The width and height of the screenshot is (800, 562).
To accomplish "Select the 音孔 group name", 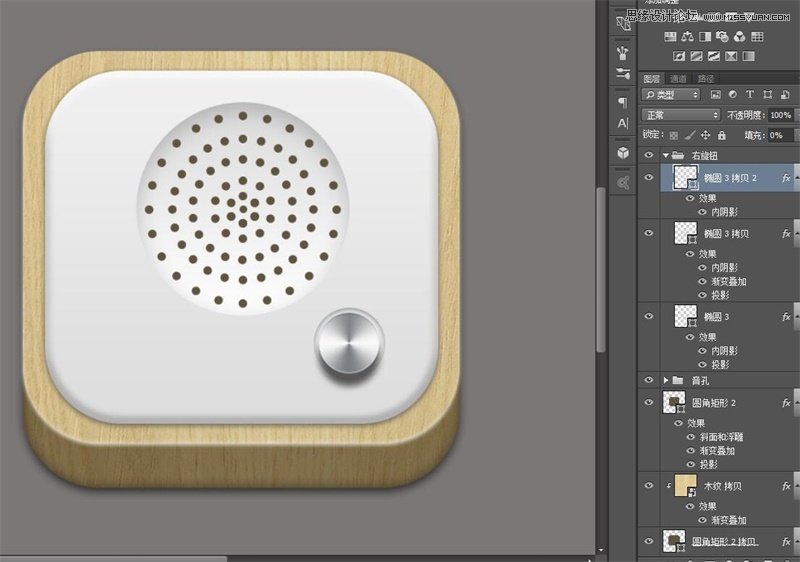I will coord(700,380).
